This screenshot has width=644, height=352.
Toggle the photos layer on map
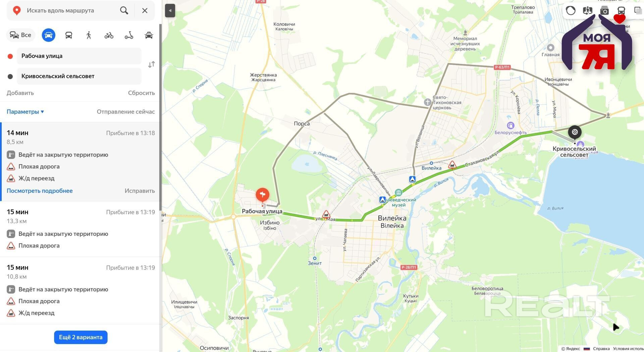click(x=604, y=11)
